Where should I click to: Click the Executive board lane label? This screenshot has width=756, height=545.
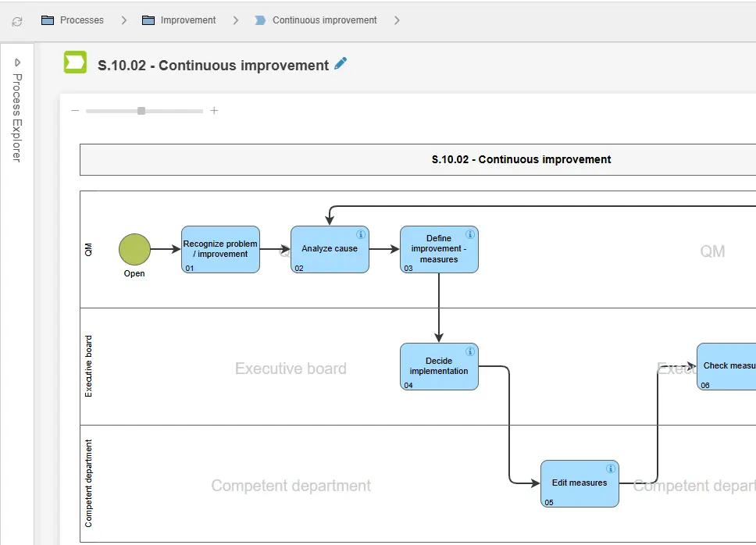click(90, 367)
